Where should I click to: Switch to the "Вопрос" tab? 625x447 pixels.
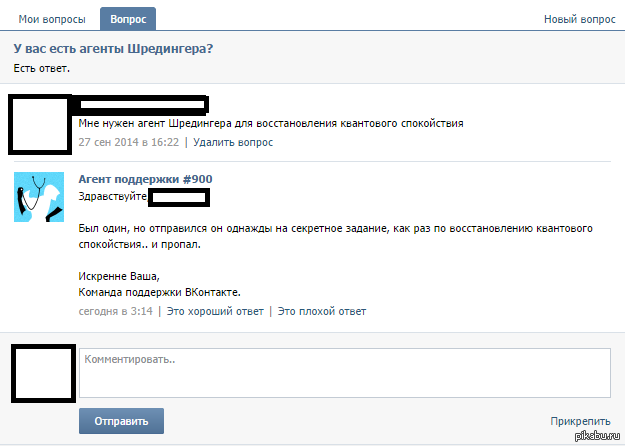127,19
